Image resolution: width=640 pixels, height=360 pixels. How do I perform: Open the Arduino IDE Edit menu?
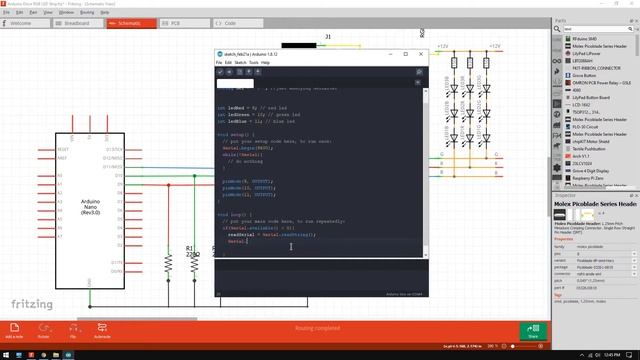(x=228, y=62)
